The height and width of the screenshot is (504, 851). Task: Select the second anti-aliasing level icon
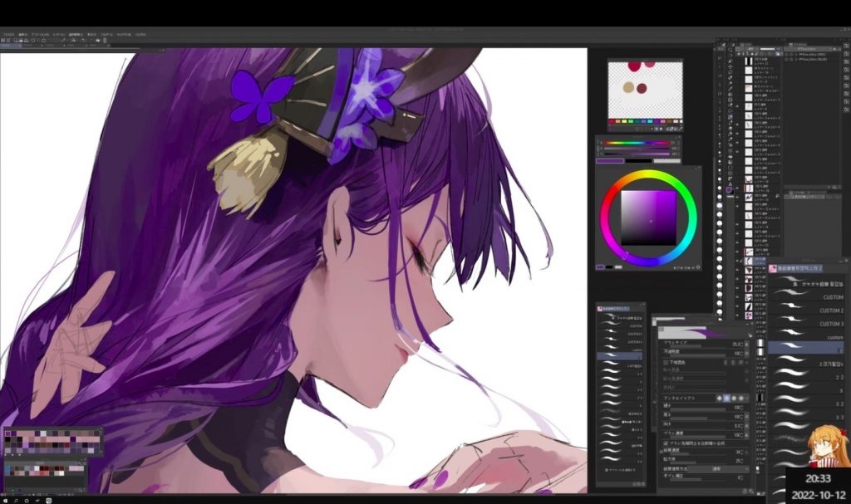point(726,398)
